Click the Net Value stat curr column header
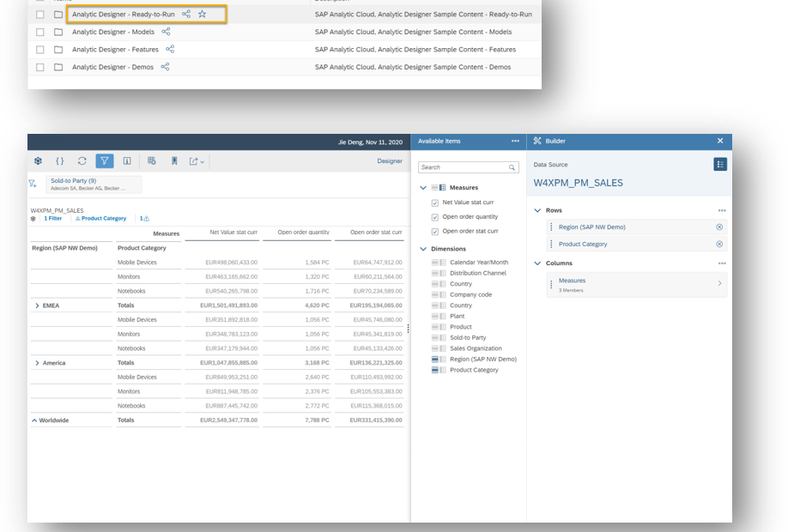This screenshot has width=788, height=532. click(233, 232)
